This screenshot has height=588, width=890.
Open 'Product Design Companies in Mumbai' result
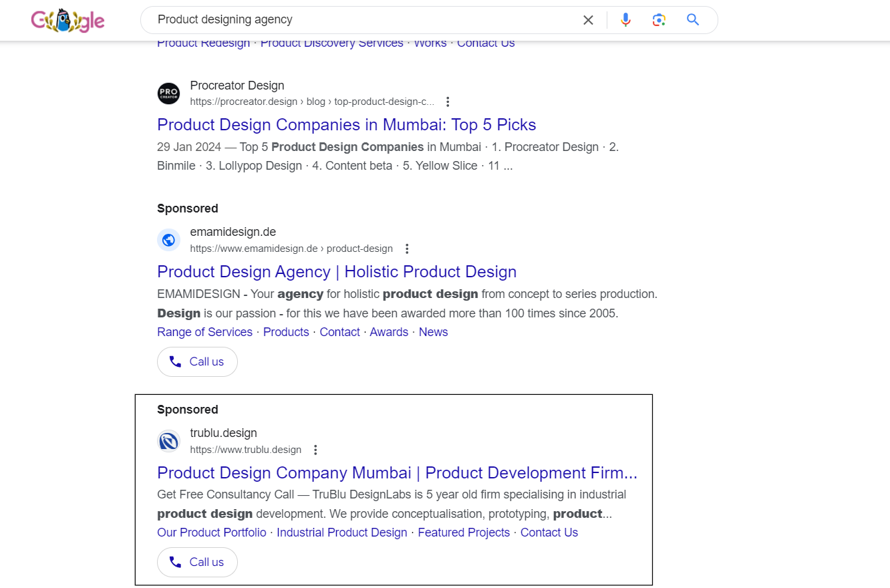tap(346, 125)
